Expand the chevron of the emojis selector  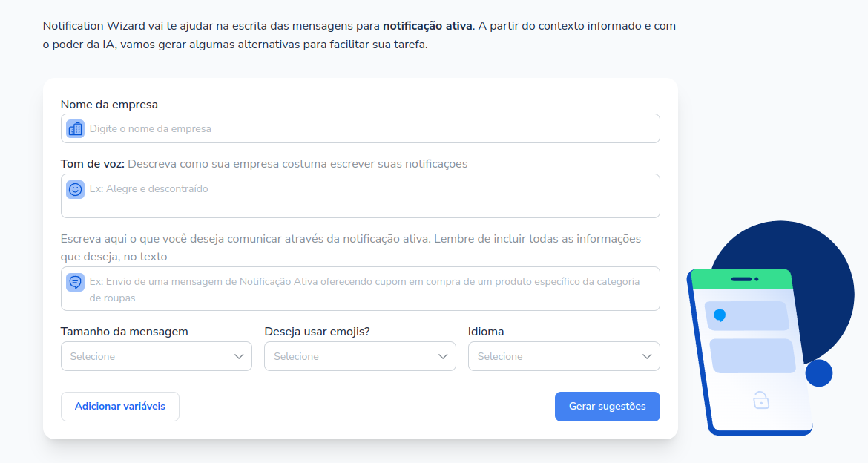(x=443, y=356)
